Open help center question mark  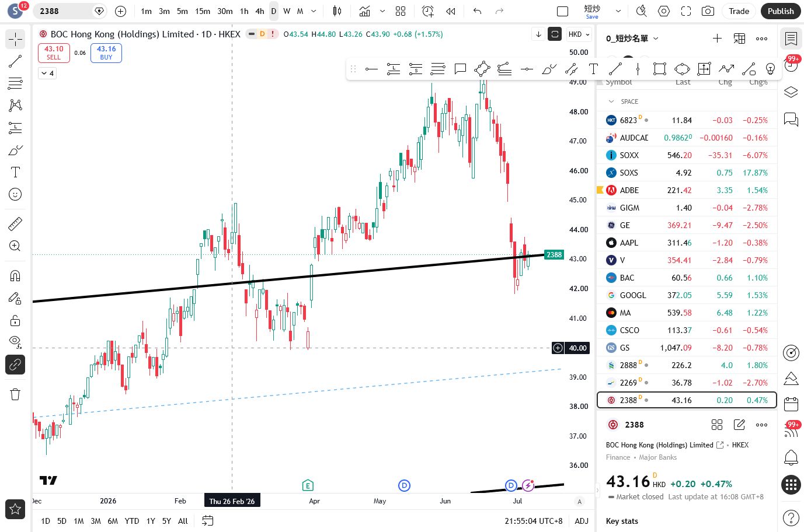[x=791, y=517]
